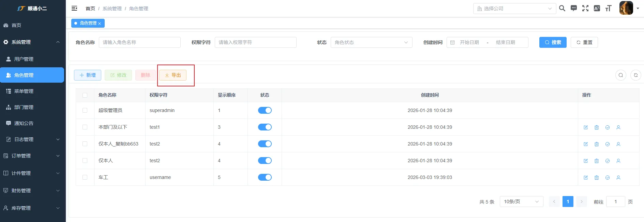The image size is (644, 222).
Task: Open the 角色状态 status dropdown
Action: pyautogui.click(x=371, y=42)
